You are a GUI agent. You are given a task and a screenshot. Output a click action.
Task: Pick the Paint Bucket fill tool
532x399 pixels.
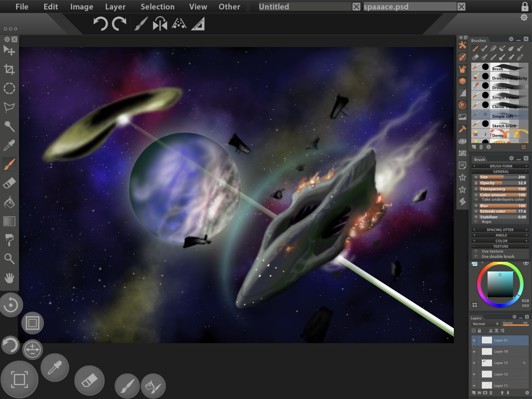[9, 202]
